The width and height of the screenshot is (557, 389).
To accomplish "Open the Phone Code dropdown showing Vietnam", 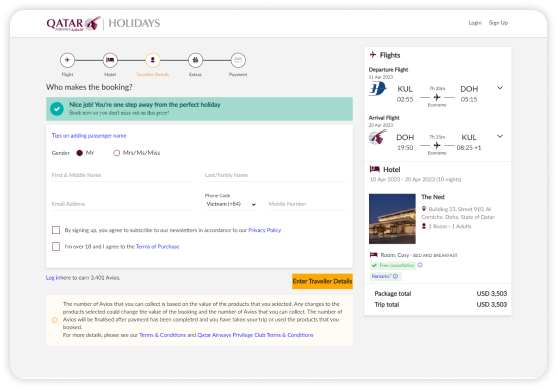I will (231, 204).
